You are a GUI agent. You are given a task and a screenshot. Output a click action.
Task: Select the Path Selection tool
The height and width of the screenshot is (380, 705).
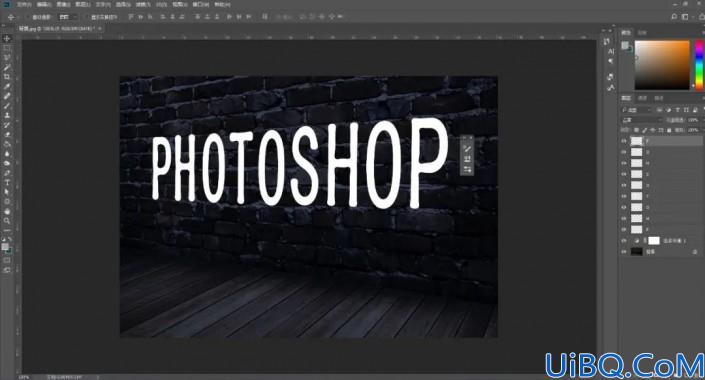coord(7,192)
